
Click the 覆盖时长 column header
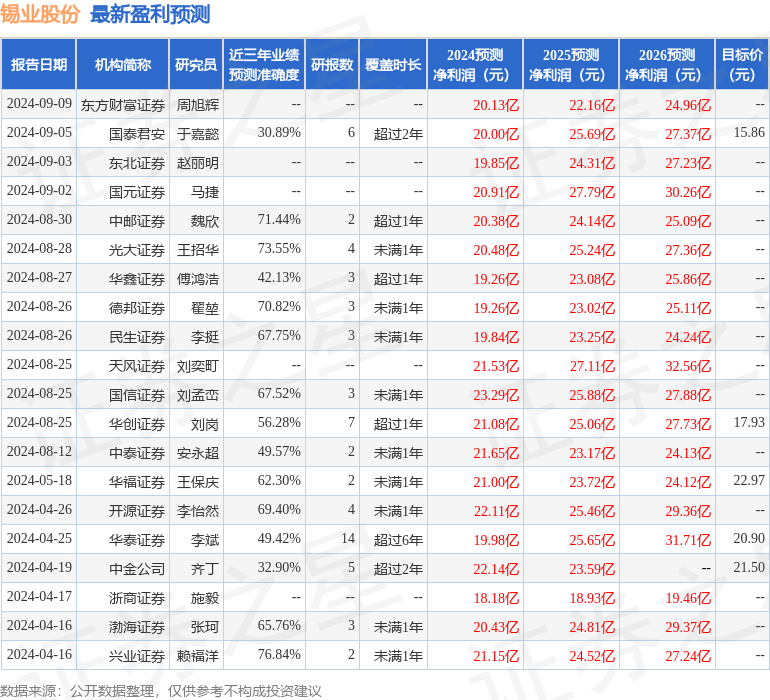[x=393, y=65]
